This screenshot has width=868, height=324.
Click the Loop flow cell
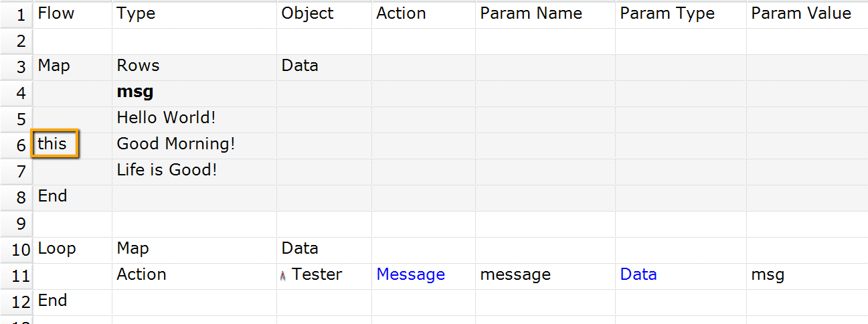coord(57,248)
